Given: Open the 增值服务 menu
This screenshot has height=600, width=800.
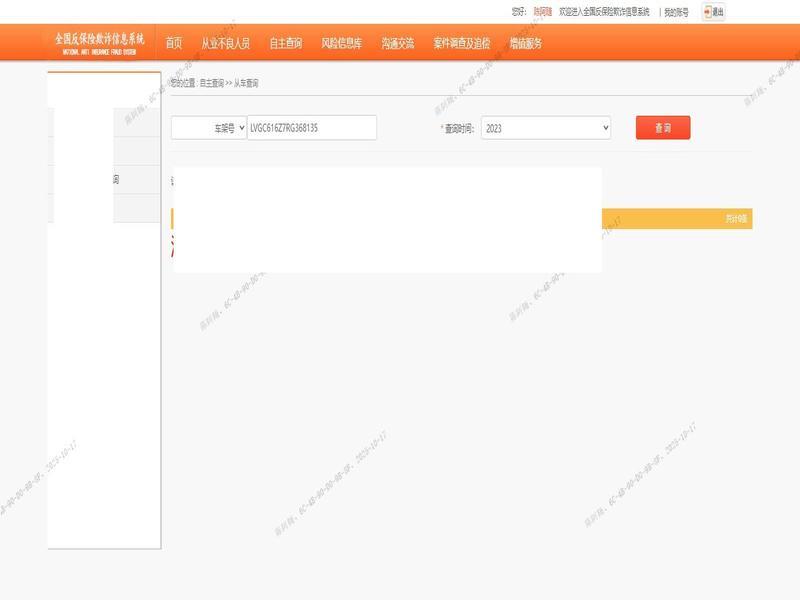Looking at the screenshot, I should click(525, 43).
